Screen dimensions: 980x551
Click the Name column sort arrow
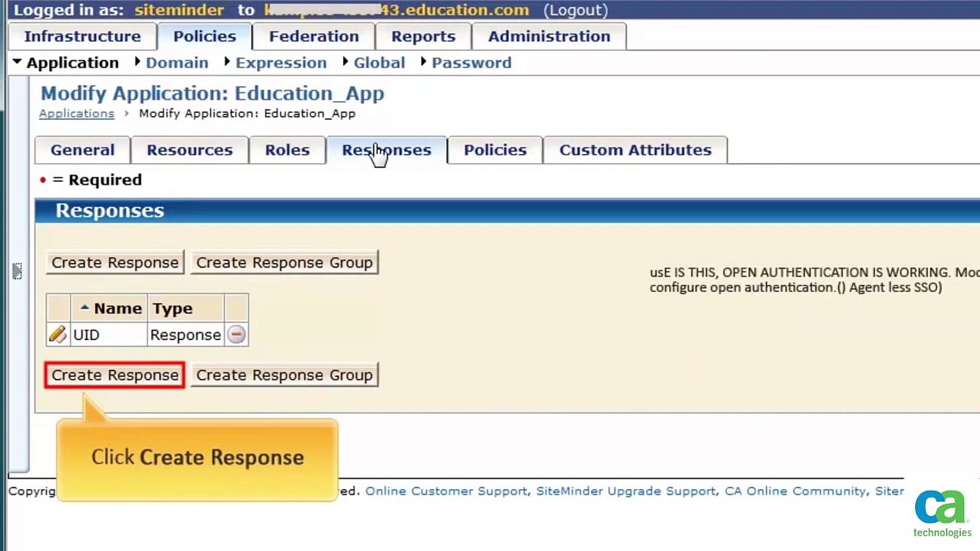point(85,308)
